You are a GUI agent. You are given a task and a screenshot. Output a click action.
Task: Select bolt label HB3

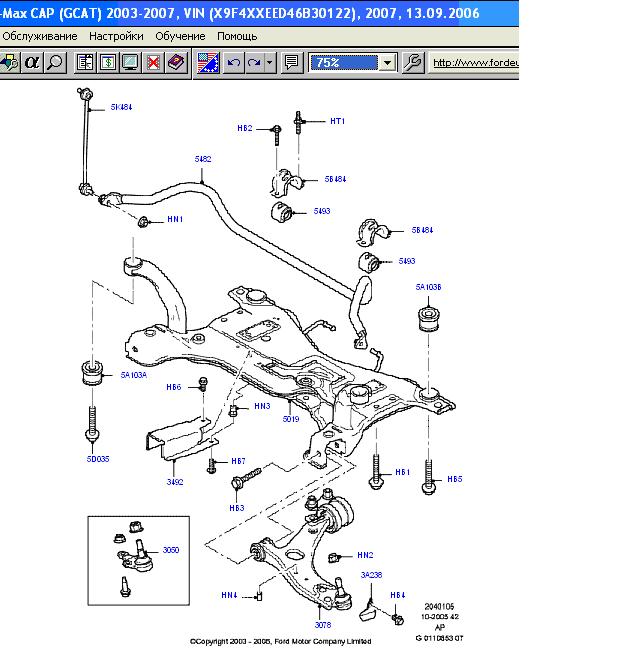pyautogui.click(x=237, y=508)
